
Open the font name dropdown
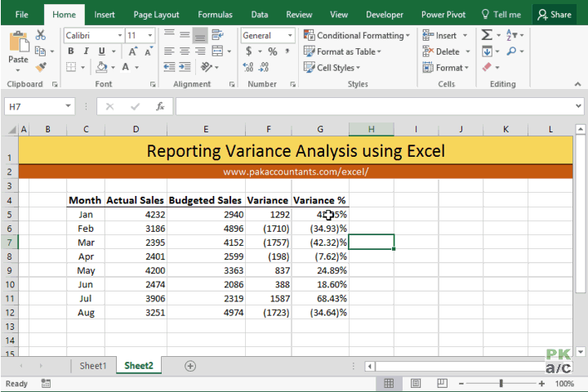click(120, 35)
